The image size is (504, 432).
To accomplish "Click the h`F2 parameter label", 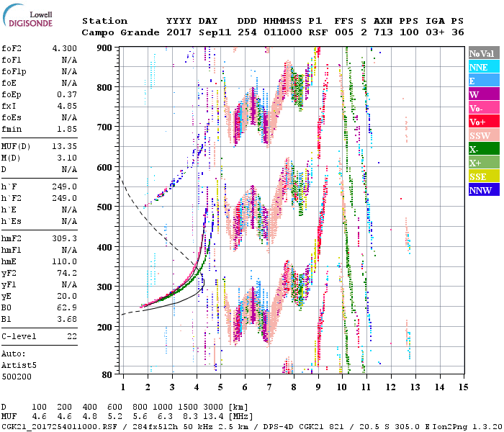I will tap(12, 198).
